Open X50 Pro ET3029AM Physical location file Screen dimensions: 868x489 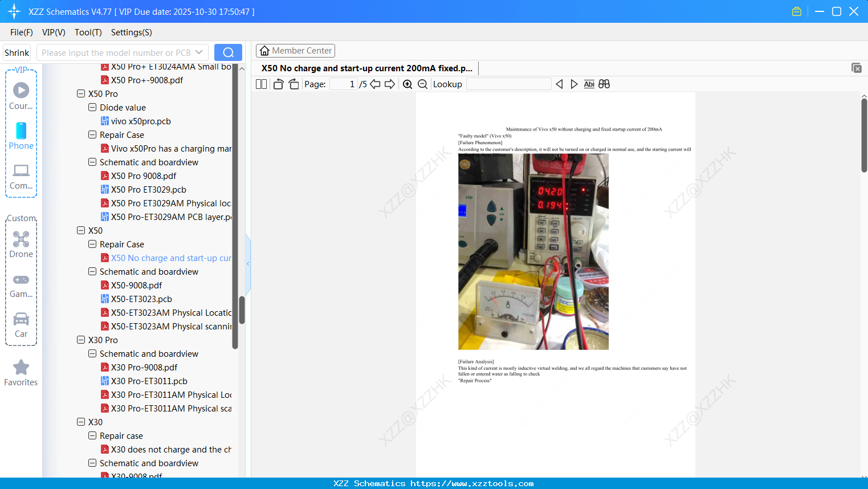point(166,203)
